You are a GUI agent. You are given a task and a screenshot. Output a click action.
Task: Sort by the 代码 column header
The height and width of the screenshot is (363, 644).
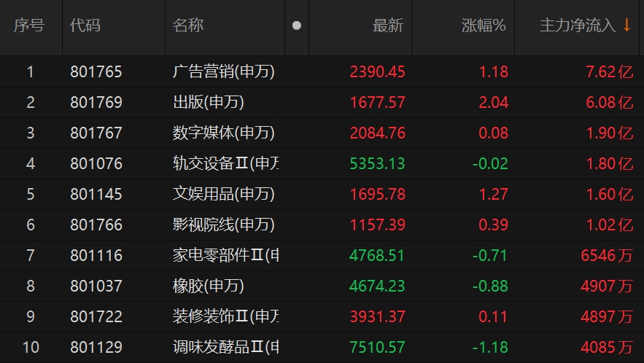tap(85, 26)
